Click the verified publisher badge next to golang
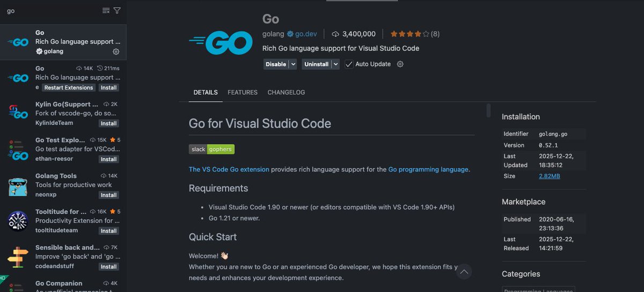The width and height of the screenshot is (644, 292). pos(290,34)
